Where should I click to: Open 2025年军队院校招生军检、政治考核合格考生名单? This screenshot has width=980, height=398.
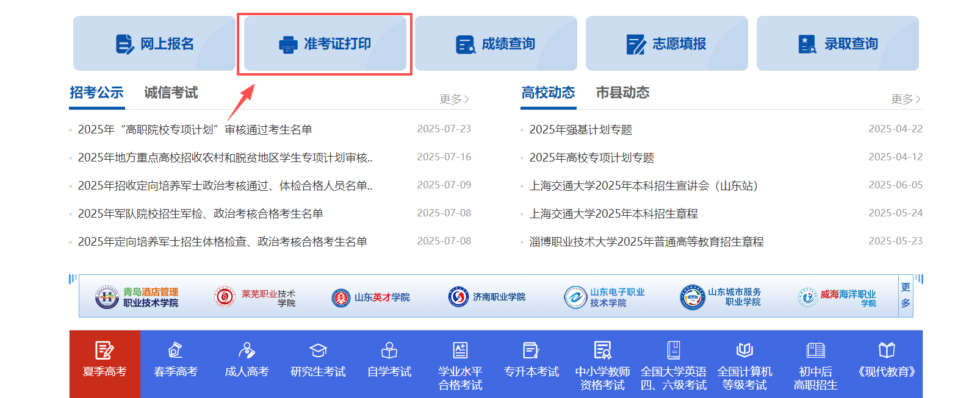coord(201,214)
